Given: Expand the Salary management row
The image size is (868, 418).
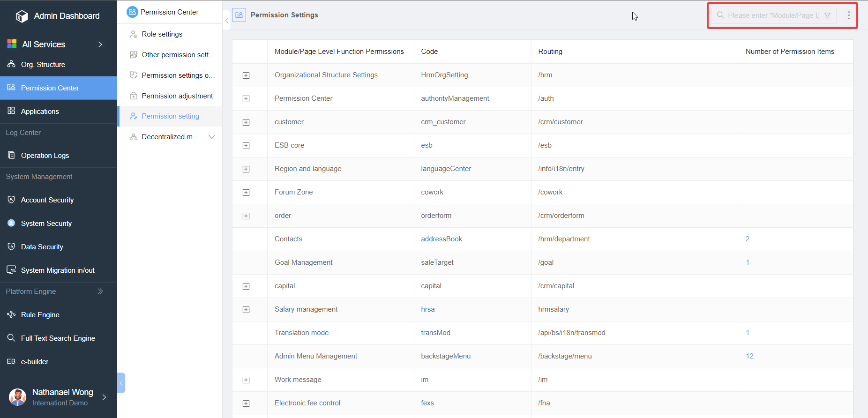Looking at the screenshot, I should click(246, 310).
